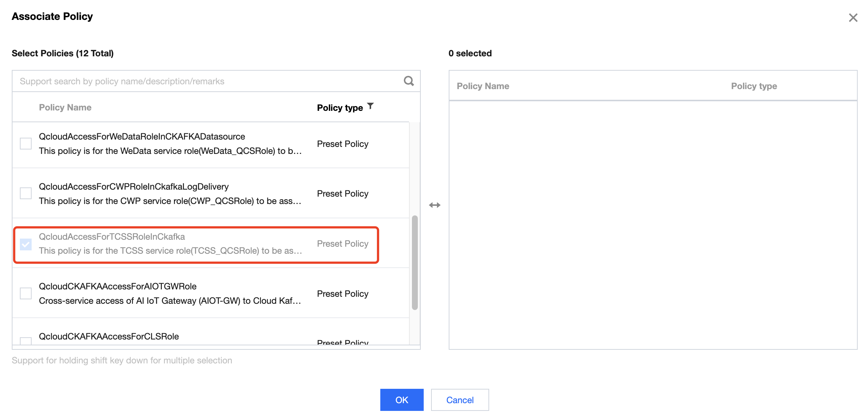Click the transfer arrows icon between panels
The height and width of the screenshot is (419, 868).
coord(434,205)
